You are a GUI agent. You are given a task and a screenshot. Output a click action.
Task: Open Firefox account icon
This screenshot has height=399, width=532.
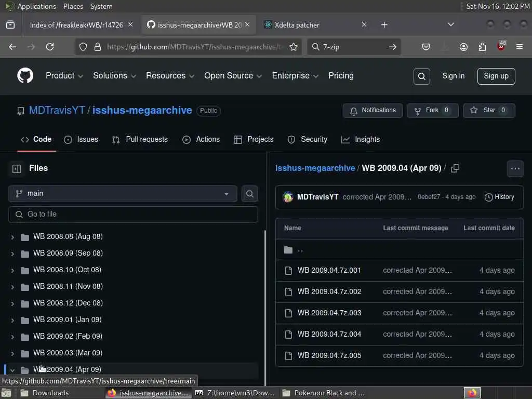[463, 47]
